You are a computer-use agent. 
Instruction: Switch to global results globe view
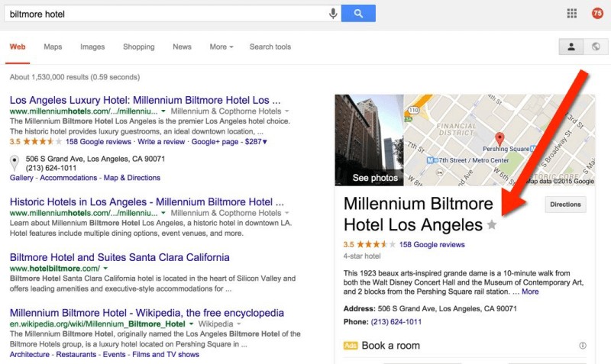(x=596, y=47)
